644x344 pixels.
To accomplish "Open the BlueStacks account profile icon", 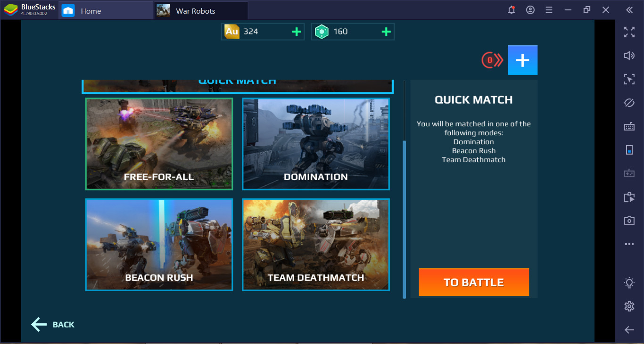I will [x=530, y=10].
